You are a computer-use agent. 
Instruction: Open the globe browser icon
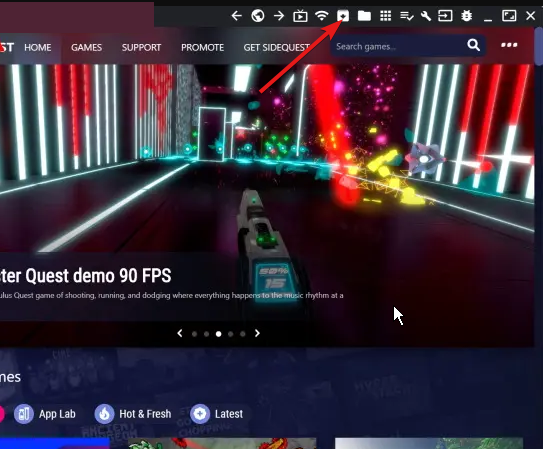(258, 16)
